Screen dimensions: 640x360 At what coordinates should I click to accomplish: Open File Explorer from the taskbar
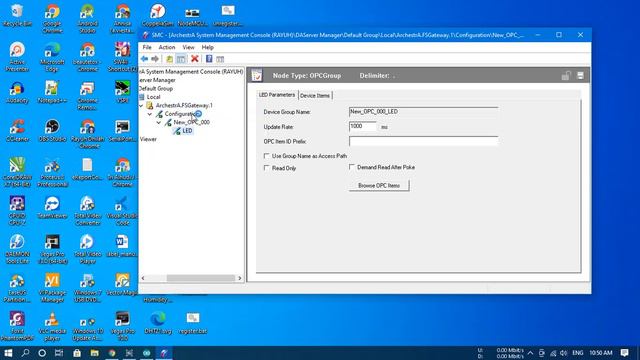pyautogui.click(x=94, y=353)
